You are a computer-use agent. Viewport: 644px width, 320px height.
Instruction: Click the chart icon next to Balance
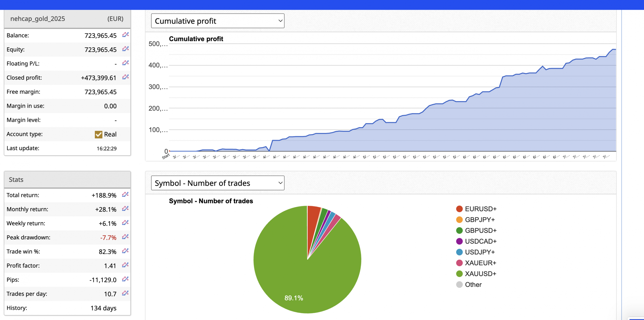click(x=125, y=35)
